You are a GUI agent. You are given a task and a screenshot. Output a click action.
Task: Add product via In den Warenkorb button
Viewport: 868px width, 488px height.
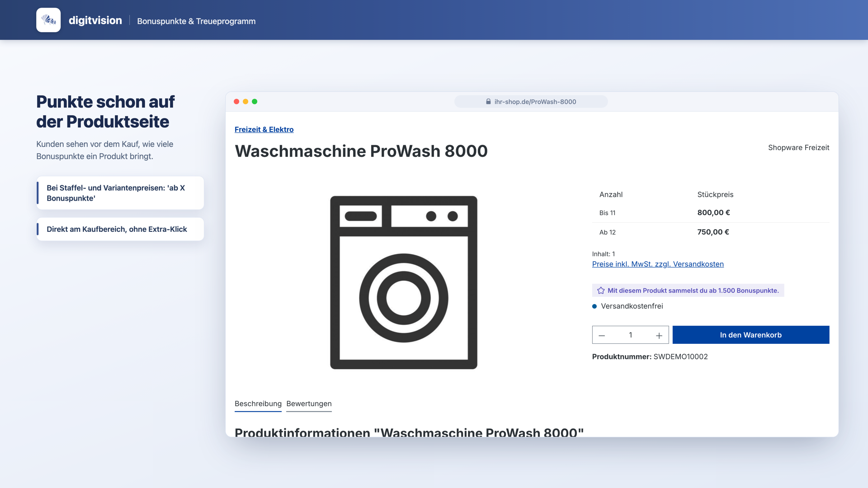tap(751, 335)
